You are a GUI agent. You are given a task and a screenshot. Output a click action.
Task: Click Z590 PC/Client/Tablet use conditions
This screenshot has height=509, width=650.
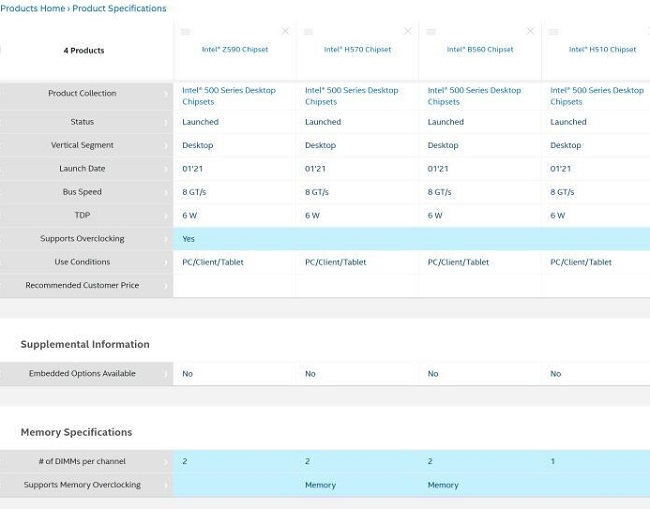(x=213, y=262)
